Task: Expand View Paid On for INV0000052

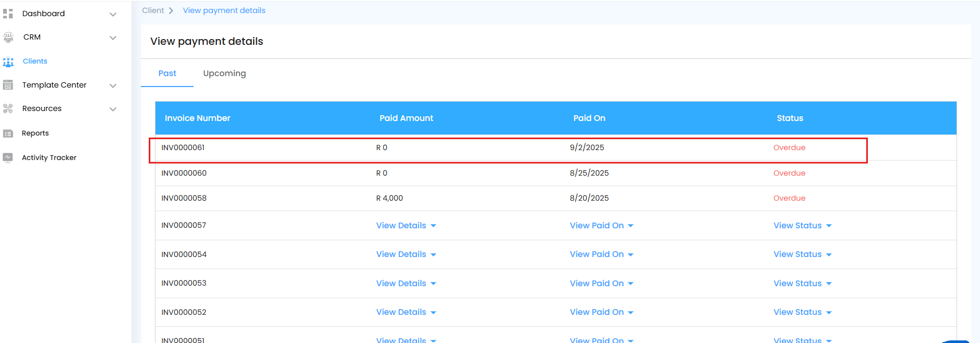Action: (601, 312)
